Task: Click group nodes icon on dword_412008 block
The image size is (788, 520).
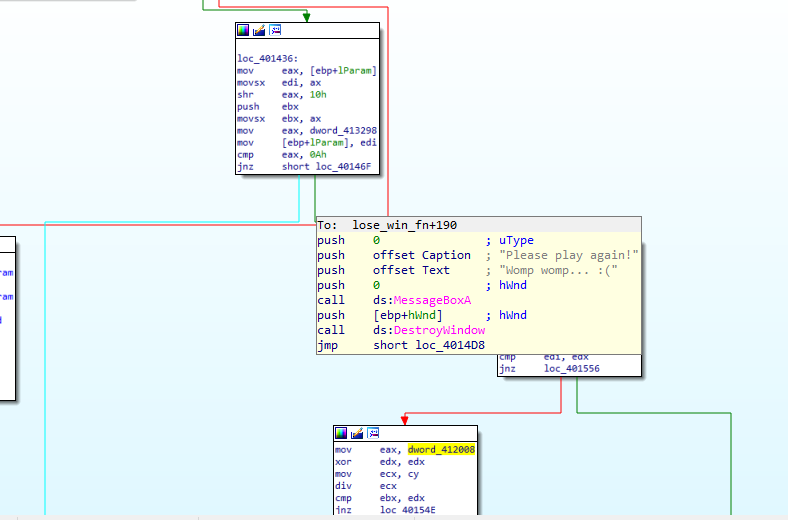Action: (372, 434)
